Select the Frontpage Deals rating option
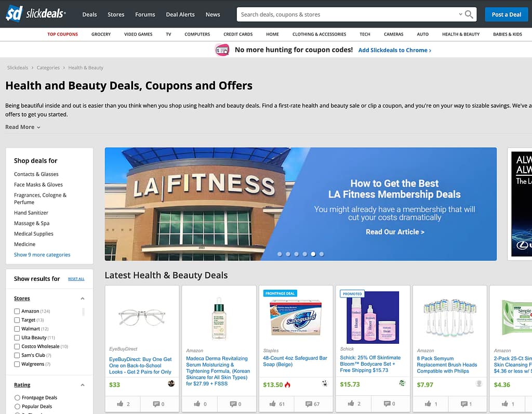 coord(17,398)
